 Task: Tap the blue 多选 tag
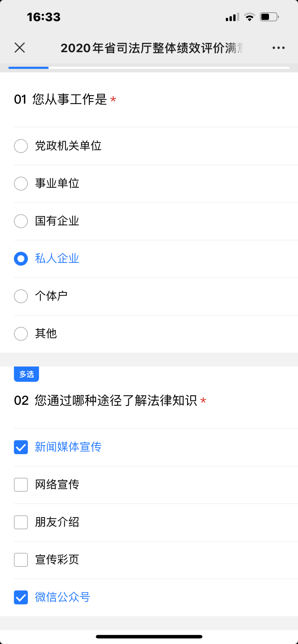coord(26,374)
